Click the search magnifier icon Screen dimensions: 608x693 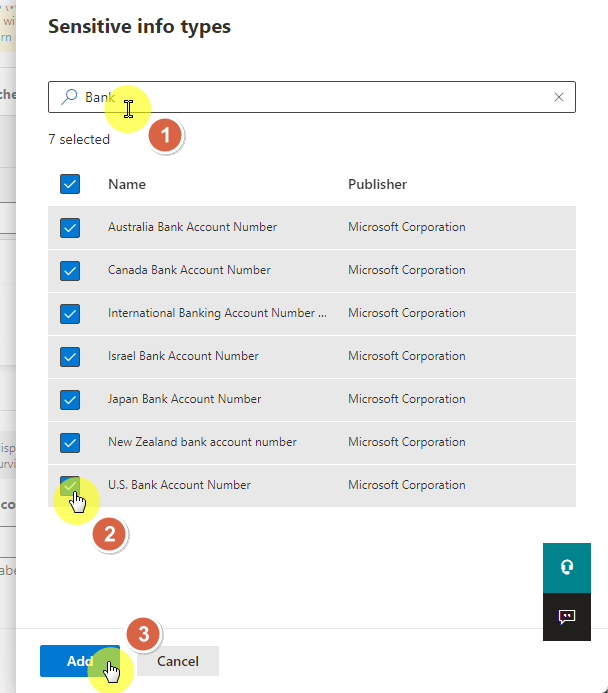(69, 97)
